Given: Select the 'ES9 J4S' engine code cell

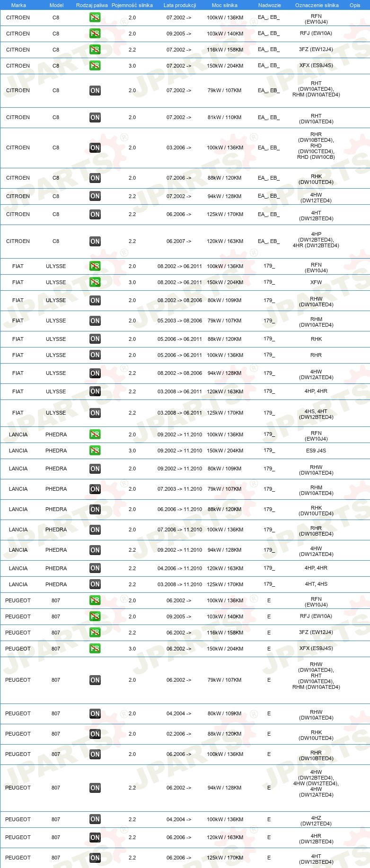Looking at the screenshot, I should [x=316, y=451].
